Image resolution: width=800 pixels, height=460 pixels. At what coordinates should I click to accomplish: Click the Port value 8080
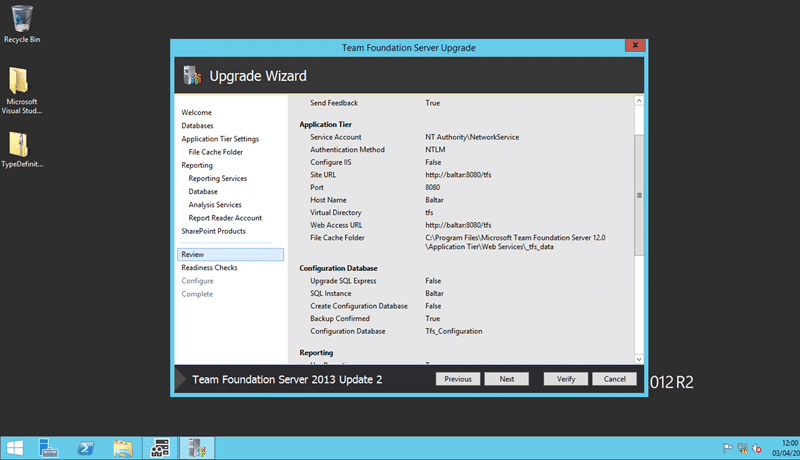coord(433,188)
